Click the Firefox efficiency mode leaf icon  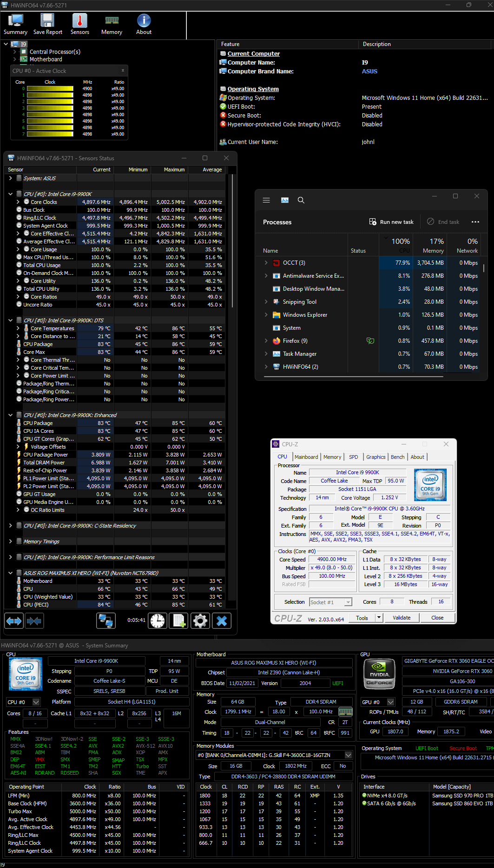coord(370,341)
